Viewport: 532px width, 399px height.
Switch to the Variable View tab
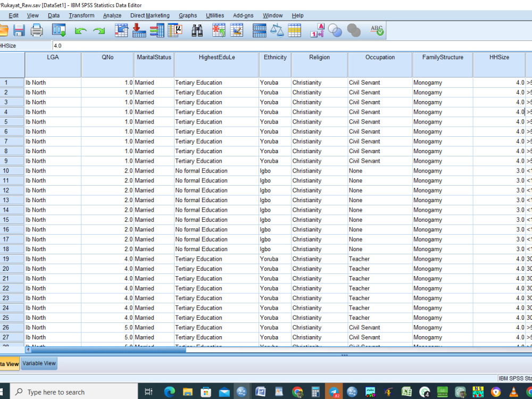click(39, 363)
